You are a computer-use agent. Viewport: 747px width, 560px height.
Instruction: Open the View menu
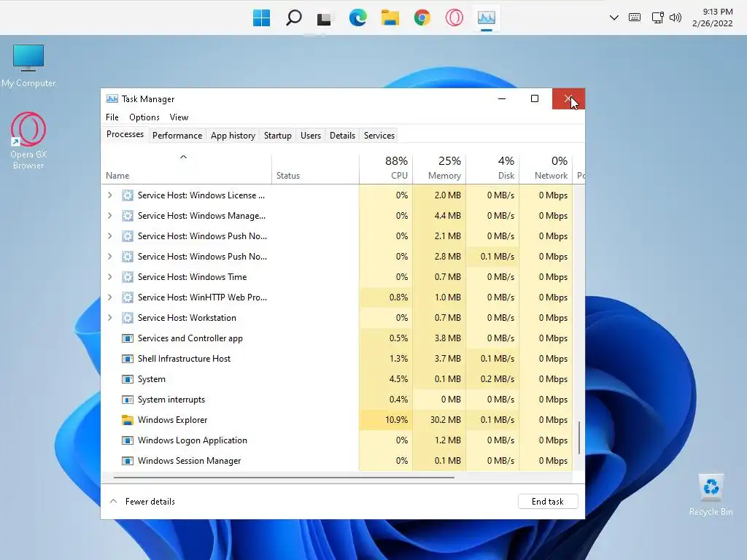[x=179, y=117]
